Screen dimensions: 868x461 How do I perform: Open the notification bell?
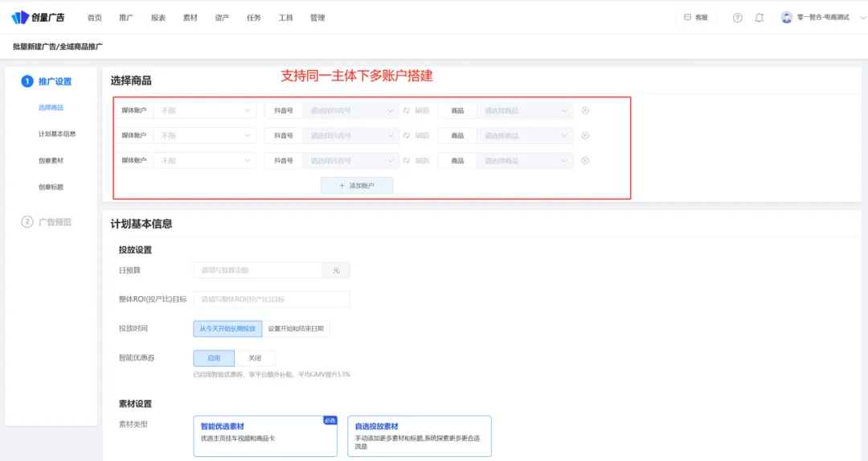pos(759,18)
